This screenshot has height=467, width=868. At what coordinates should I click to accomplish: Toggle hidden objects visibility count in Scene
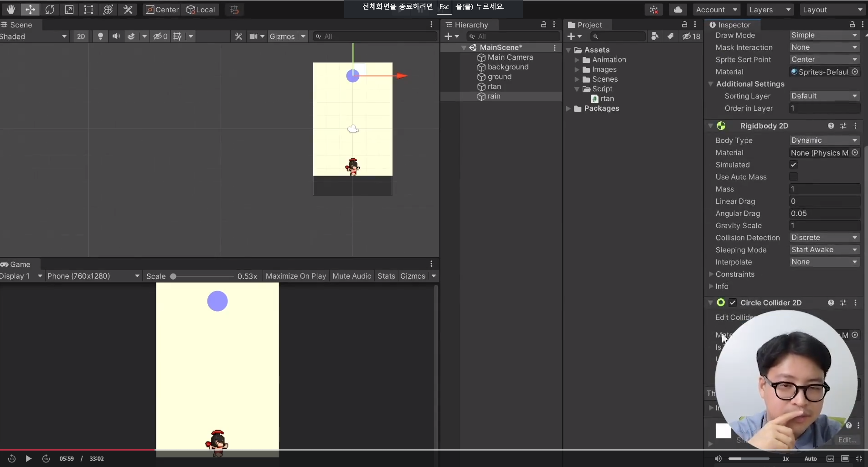pyautogui.click(x=160, y=36)
